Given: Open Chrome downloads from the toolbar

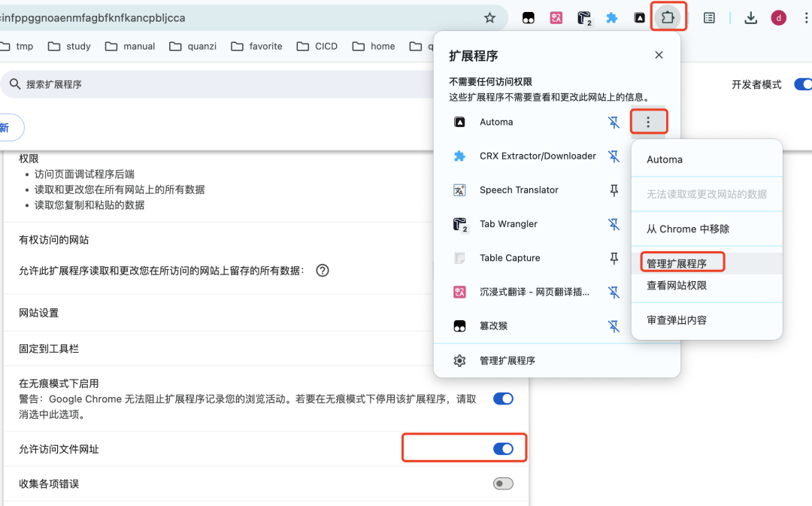Looking at the screenshot, I should coord(750,17).
